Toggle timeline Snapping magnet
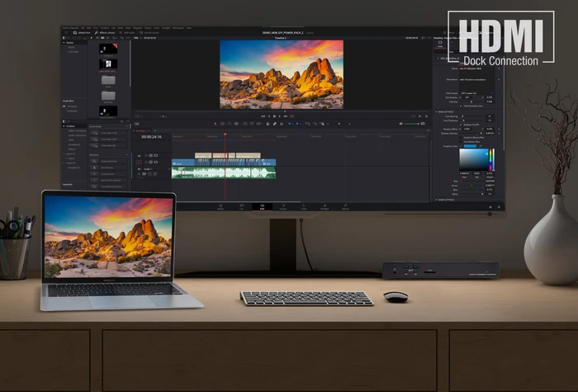Image resolution: width=578 pixels, height=392 pixels. [268, 124]
